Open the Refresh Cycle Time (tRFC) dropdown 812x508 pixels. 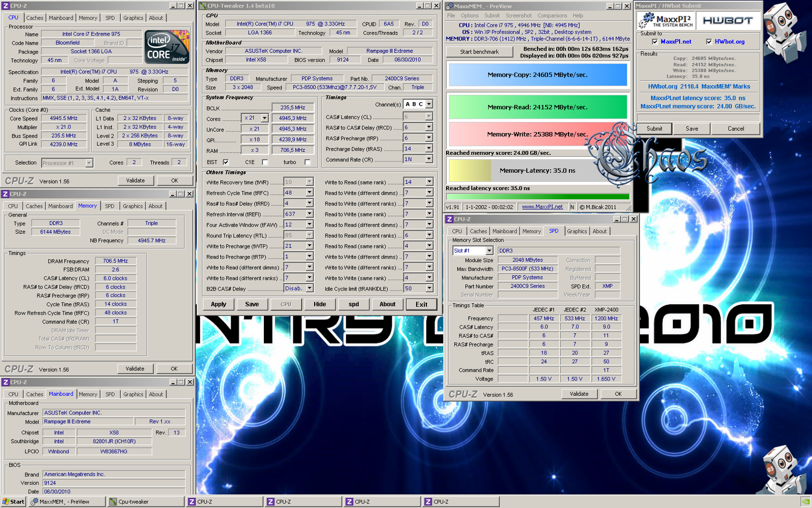coord(309,193)
